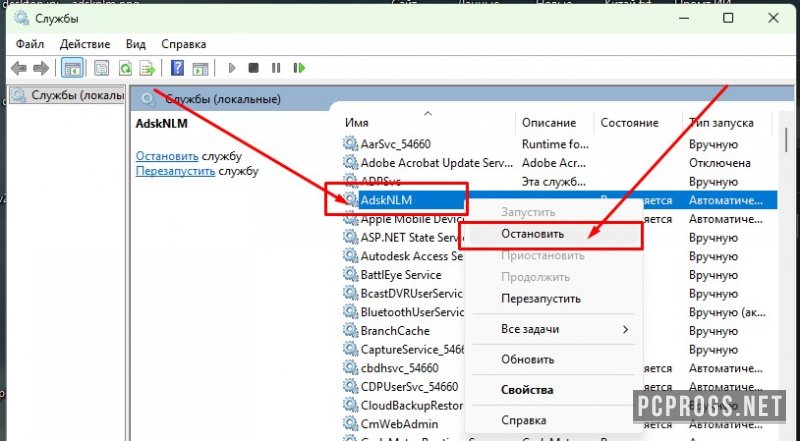
Task: Sort by the Тип запуска column header
Action: (x=727, y=122)
